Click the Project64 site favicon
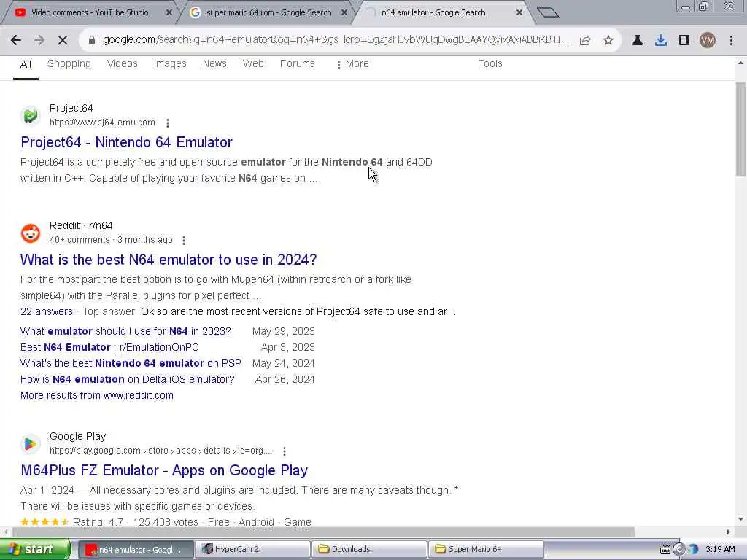The image size is (747, 560). [31, 115]
